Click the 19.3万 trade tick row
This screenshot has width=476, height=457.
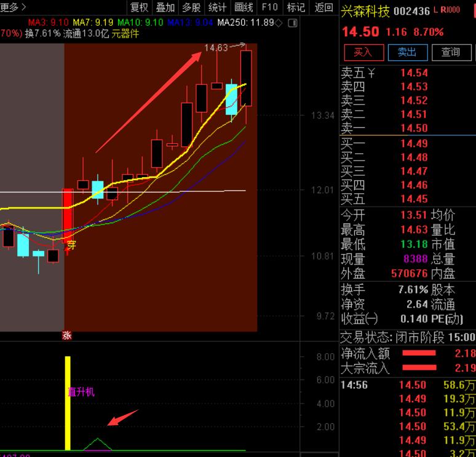pos(408,399)
